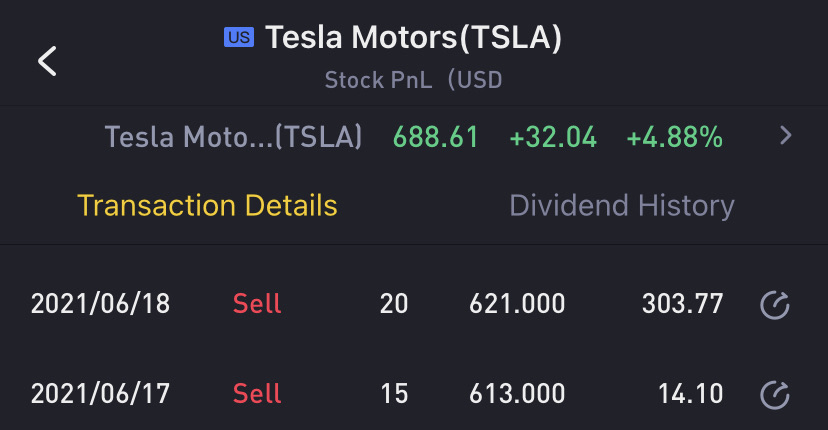This screenshot has width=828, height=430.
Task: Switch to Dividend History tab
Action: coord(621,206)
